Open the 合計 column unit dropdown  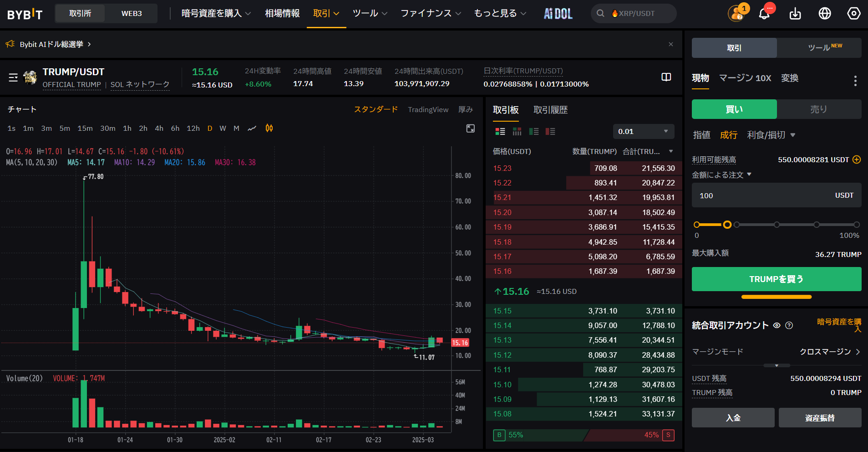(670, 151)
